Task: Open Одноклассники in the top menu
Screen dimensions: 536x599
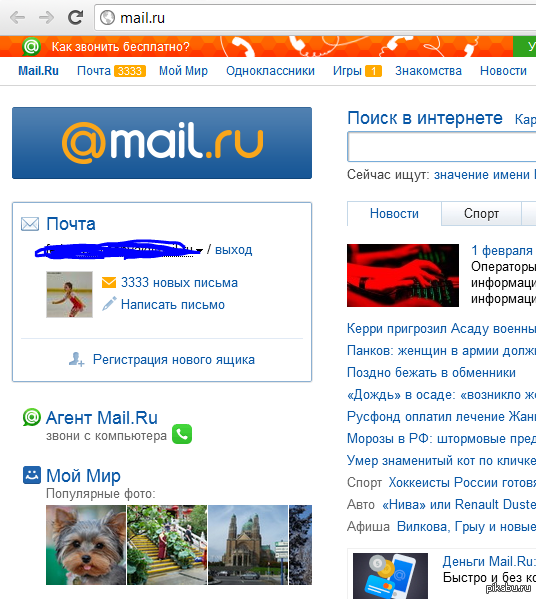Action: [270, 71]
